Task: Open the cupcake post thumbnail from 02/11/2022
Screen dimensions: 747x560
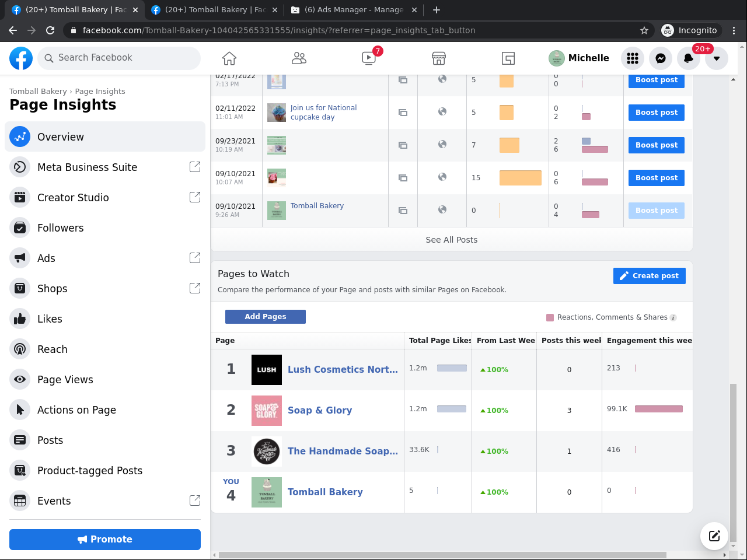Action: pos(277,113)
